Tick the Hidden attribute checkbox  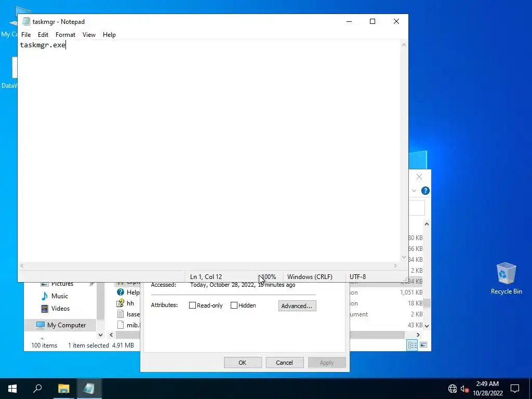coord(234,305)
